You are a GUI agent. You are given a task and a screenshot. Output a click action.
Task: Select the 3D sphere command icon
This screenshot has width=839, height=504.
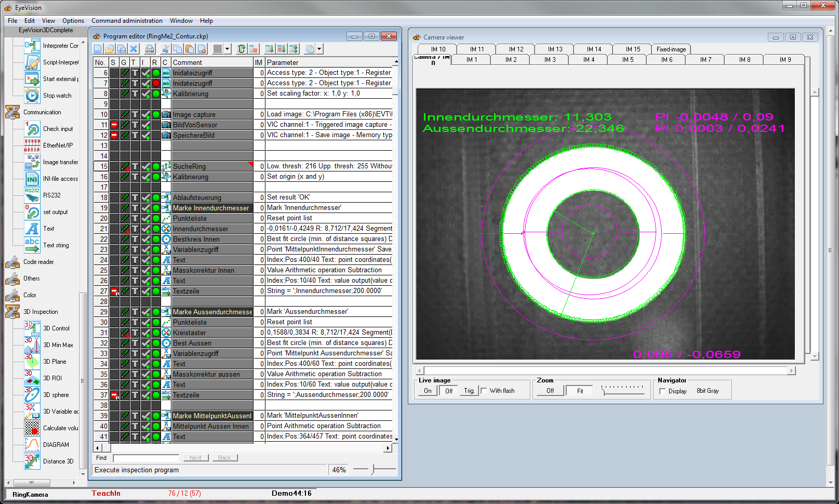(32, 395)
